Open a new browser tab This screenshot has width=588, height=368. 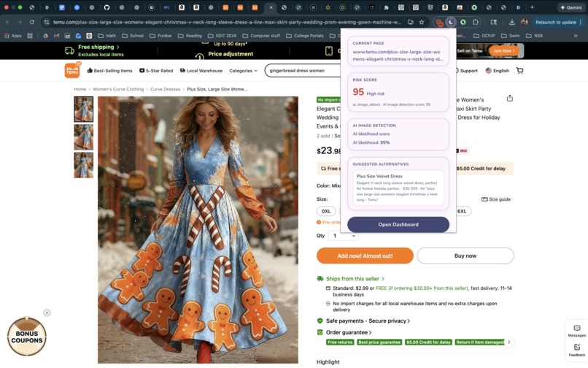pos(532,7)
